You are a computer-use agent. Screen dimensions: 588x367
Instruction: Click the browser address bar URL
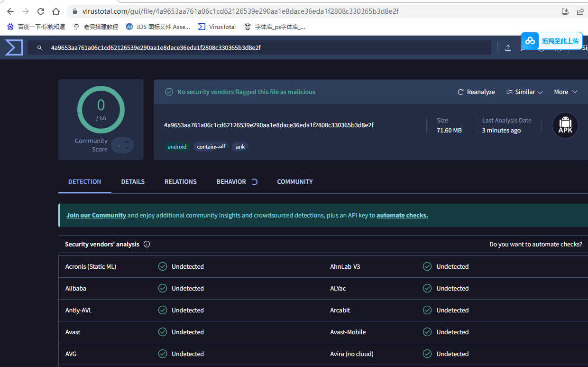[240, 11]
